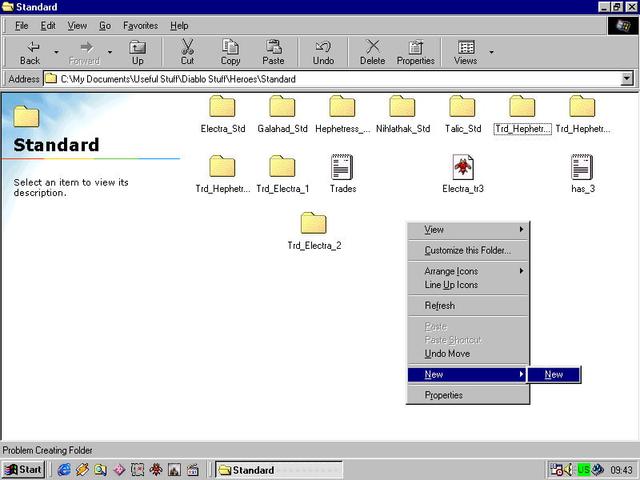Expand the Address bar dropdown list
The image size is (640, 480).
click(627, 79)
